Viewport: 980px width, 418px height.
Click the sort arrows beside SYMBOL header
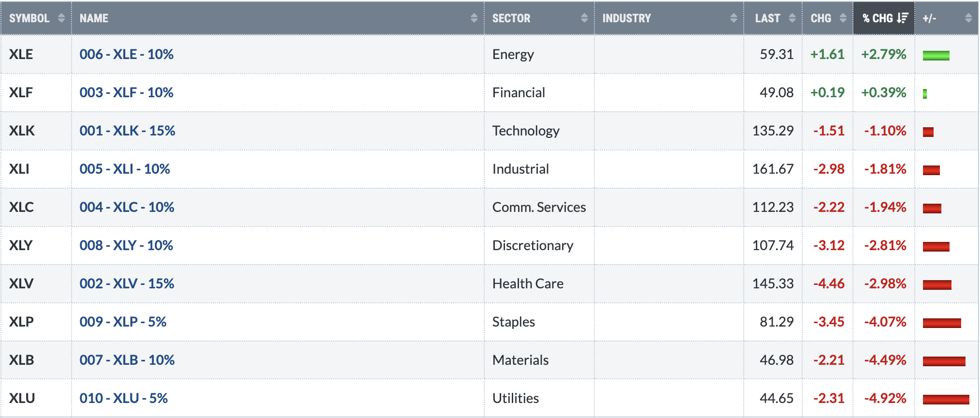[61, 18]
